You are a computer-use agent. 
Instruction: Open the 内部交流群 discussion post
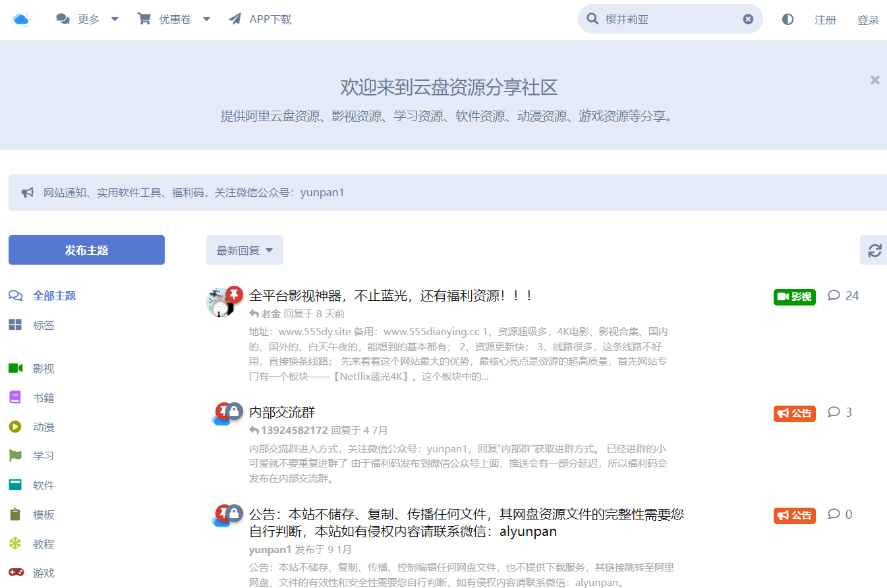[x=282, y=412]
